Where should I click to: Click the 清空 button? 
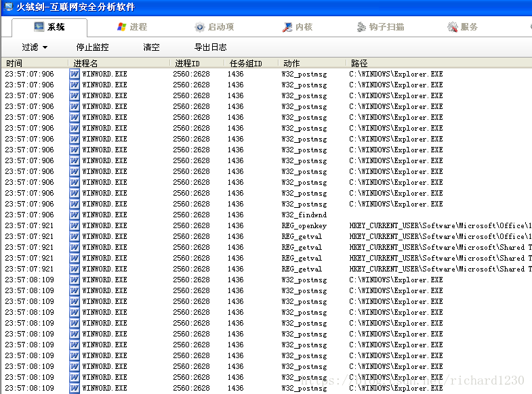click(151, 47)
